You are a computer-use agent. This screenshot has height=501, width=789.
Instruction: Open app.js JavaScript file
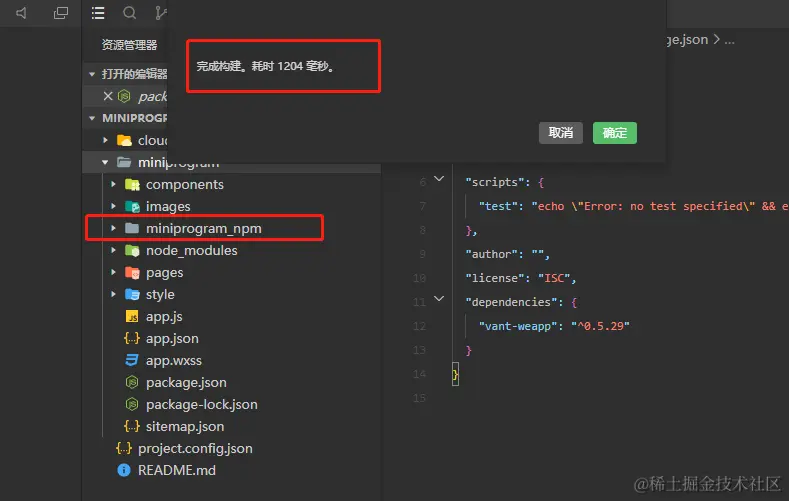pyautogui.click(x=164, y=316)
